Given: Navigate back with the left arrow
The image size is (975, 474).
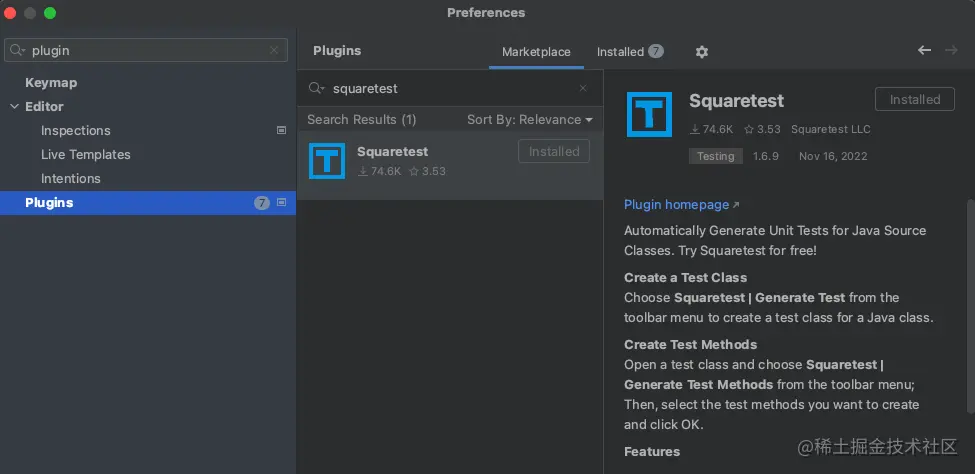Looking at the screenshot, I should pos(924,50).
